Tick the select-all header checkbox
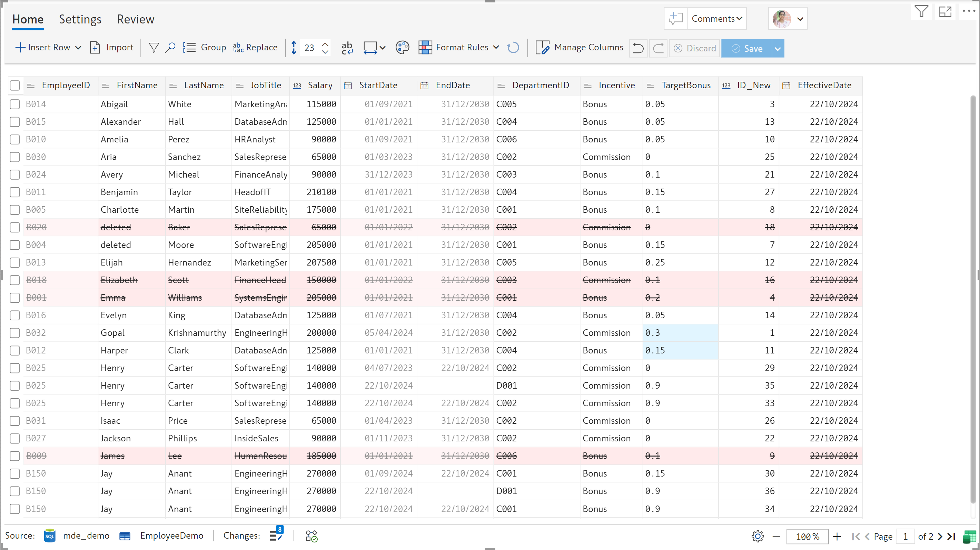Viewport: 980px width, 550px height. coord(14,85)
